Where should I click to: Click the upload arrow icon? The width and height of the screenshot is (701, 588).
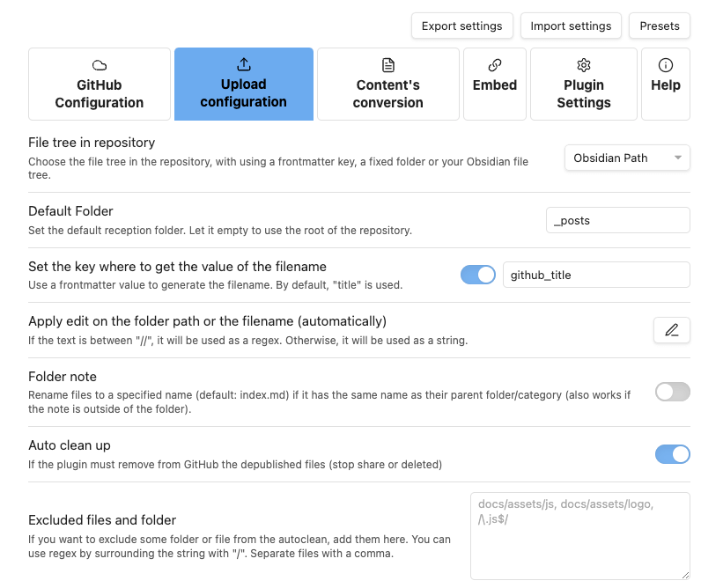(x=244, y=64)
